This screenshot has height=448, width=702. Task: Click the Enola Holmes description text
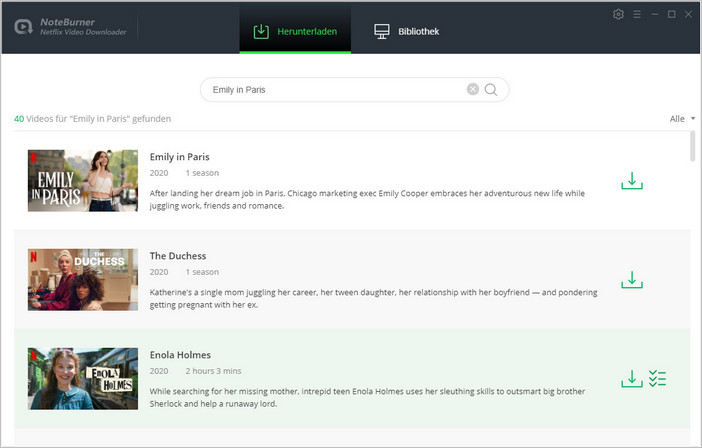[367, 397]
